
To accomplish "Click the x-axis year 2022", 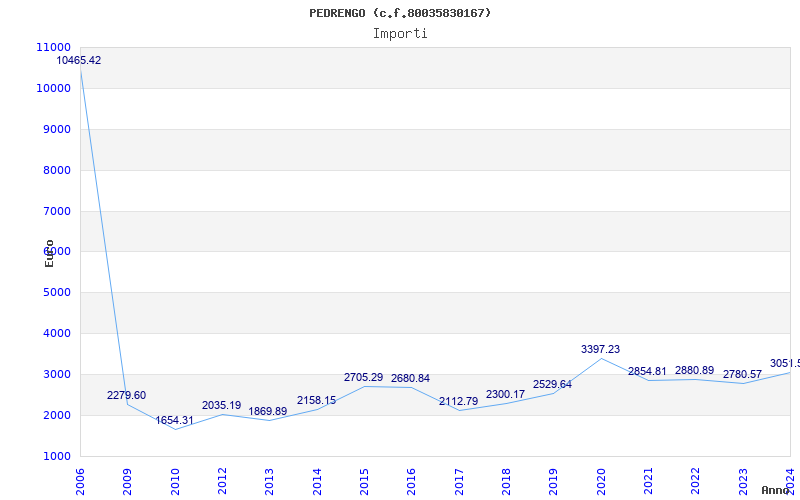I will [x=695, y=482].
